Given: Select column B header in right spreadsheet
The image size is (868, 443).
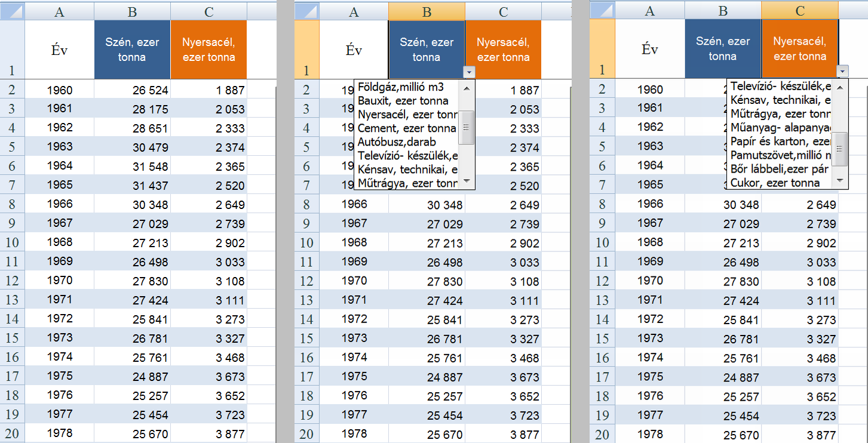Looking at the screenshot, I should tap(723, 10).
